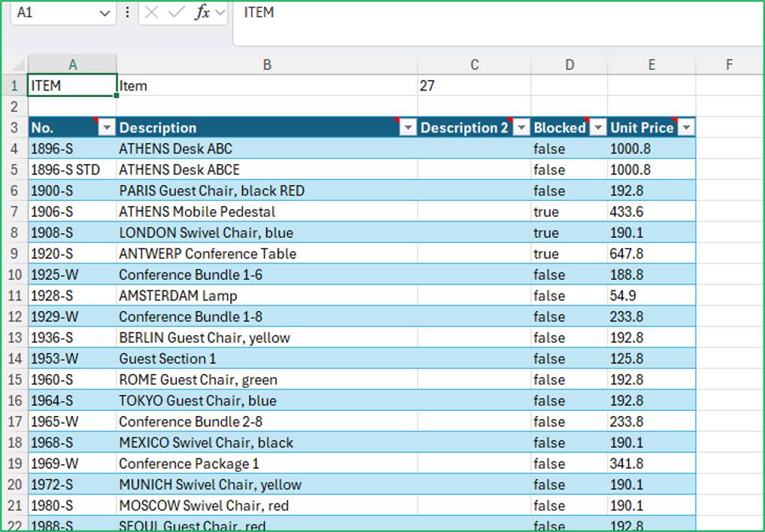Click unit price 341.8 cell
This screenshot has height=532, width=765.
651,464
